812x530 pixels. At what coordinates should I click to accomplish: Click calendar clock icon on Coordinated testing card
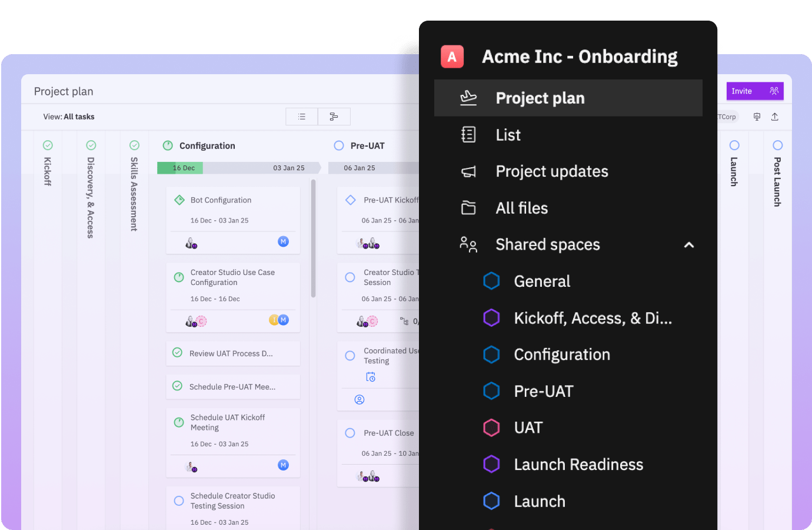tap(371, 377)
